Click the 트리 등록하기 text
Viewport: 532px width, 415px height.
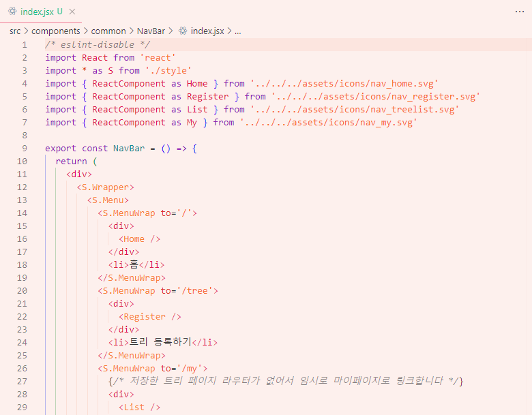pos(160,342)
